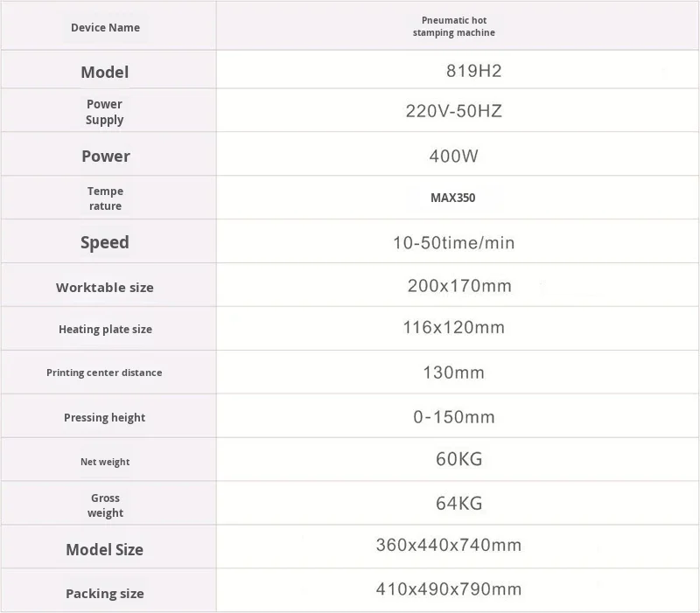Select the 10-50time/min value
The width and height of the screenshot is (700, 613).
point(453,243)
